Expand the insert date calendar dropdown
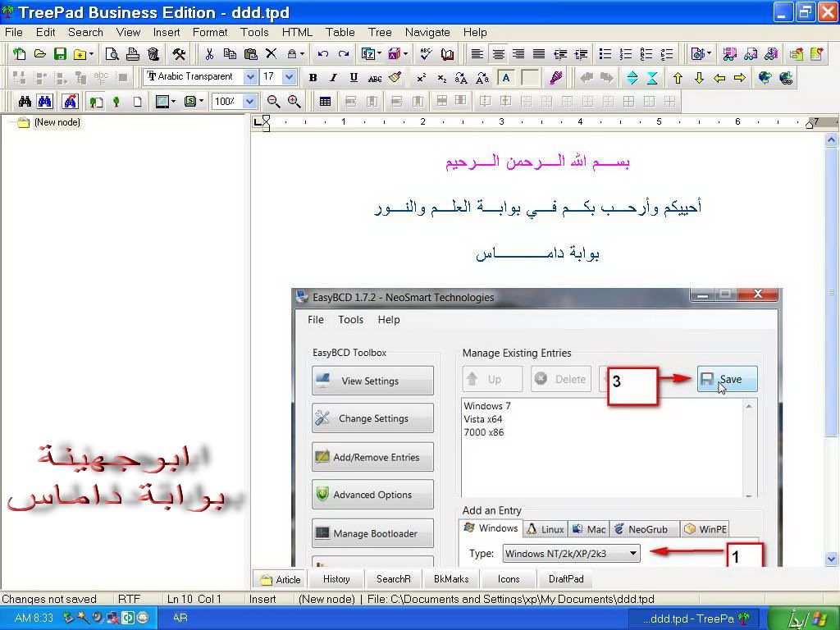The width and height of the screenshot is (840, 630). [x=379, y=53]
